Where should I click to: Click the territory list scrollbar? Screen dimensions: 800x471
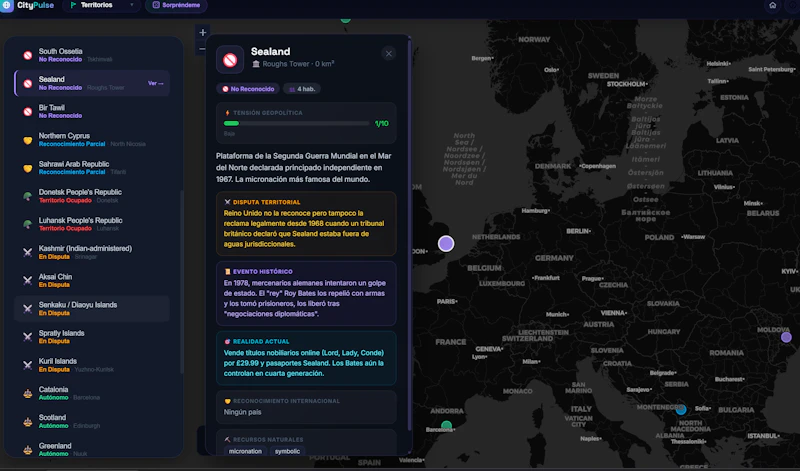[181, 282]
